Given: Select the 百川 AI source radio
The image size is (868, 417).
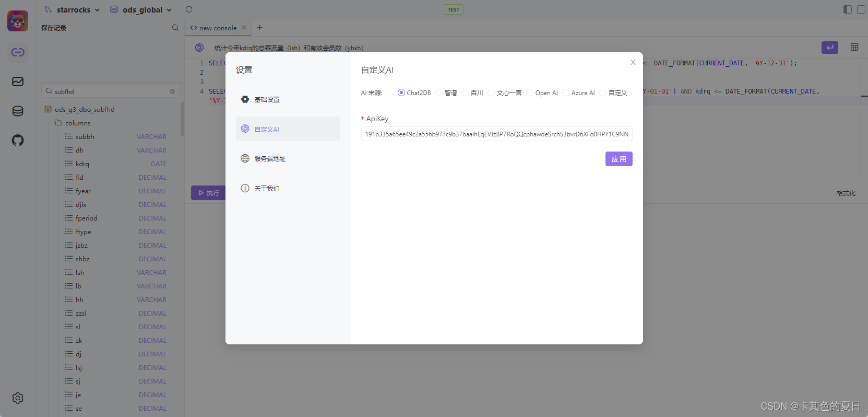Looking at the screenshot, I should click(x=465, y=92).
